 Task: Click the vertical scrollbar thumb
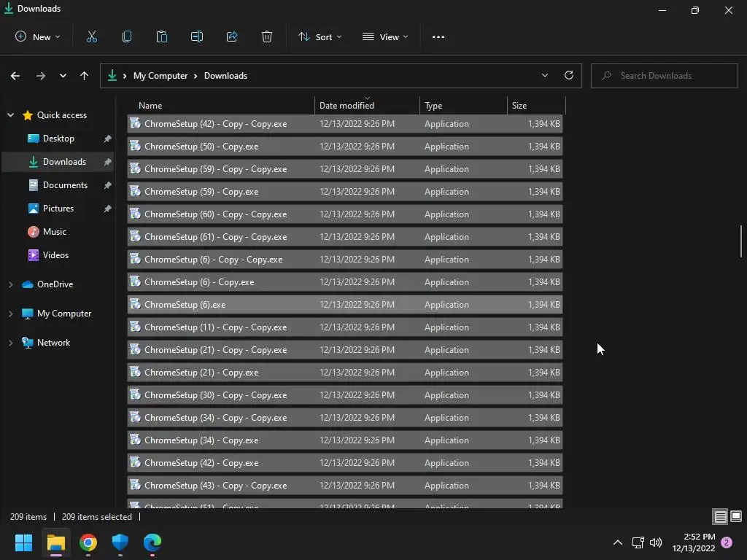coord(741,241)
